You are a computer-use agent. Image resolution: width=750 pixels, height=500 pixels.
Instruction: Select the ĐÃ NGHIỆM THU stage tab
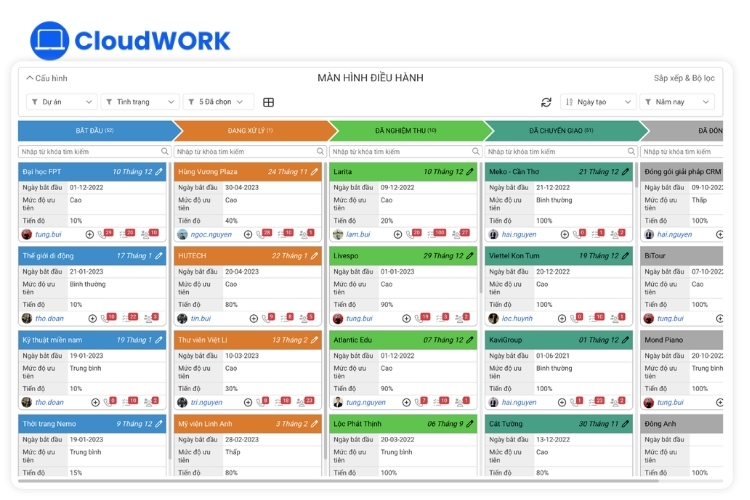pos(406,131)
